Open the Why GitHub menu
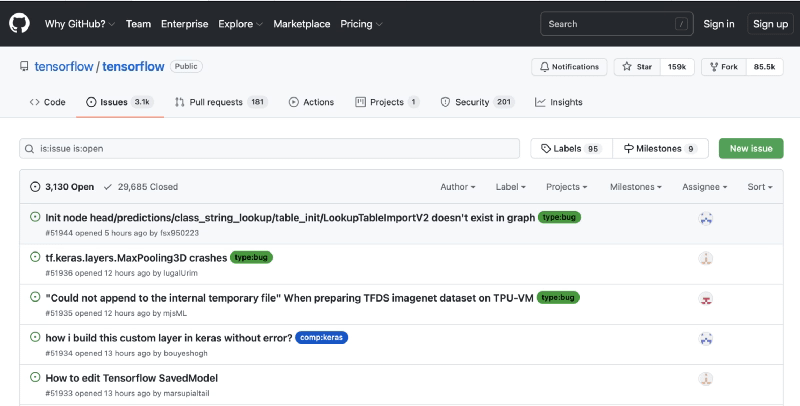The width and height of the screenshot is (800, 406). (80, 23)
